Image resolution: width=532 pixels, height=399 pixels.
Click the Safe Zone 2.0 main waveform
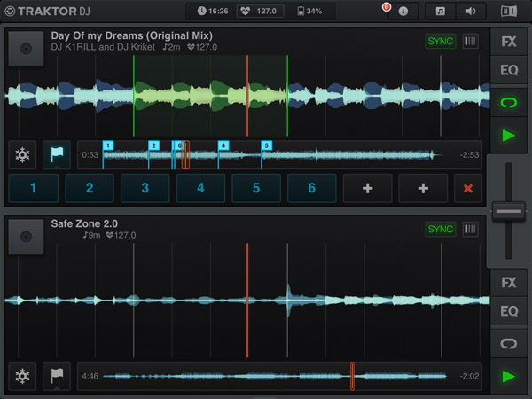[x=247, y=301]
